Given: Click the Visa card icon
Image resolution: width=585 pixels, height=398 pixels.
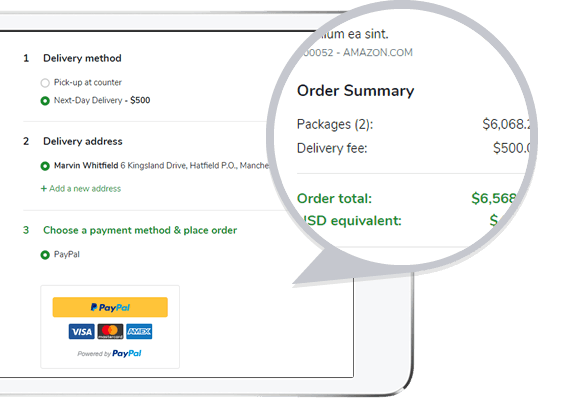Looking at the screenshot, I should [x=82, y=332].
